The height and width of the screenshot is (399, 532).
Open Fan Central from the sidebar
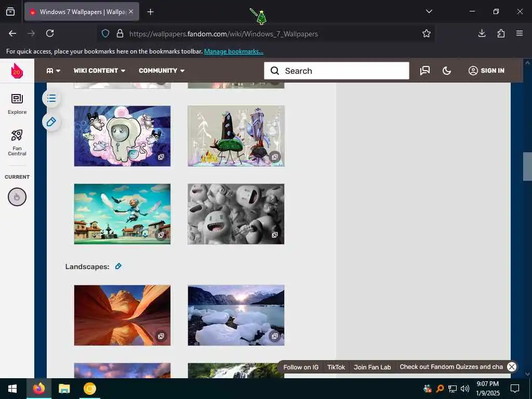17,142
